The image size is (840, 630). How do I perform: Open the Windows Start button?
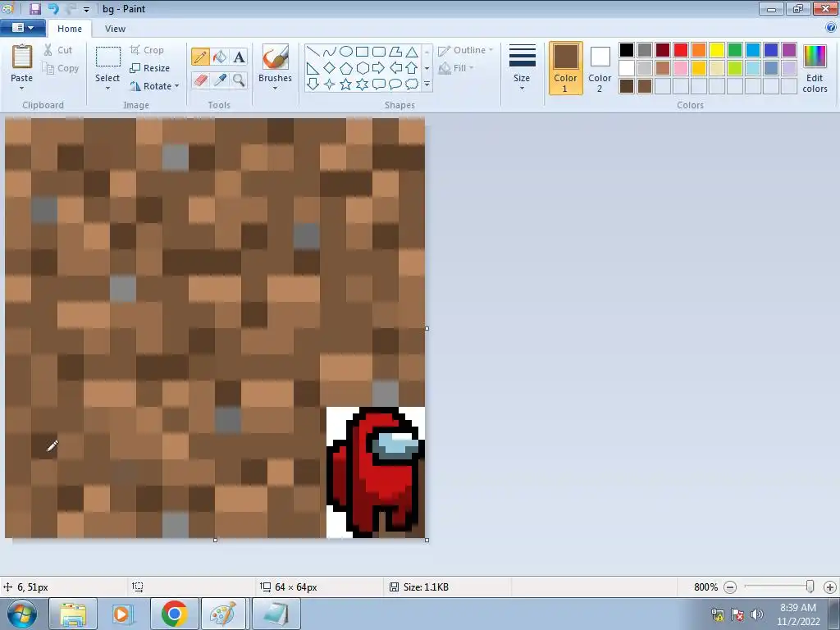pyautogui.click(x=22, y=614)
